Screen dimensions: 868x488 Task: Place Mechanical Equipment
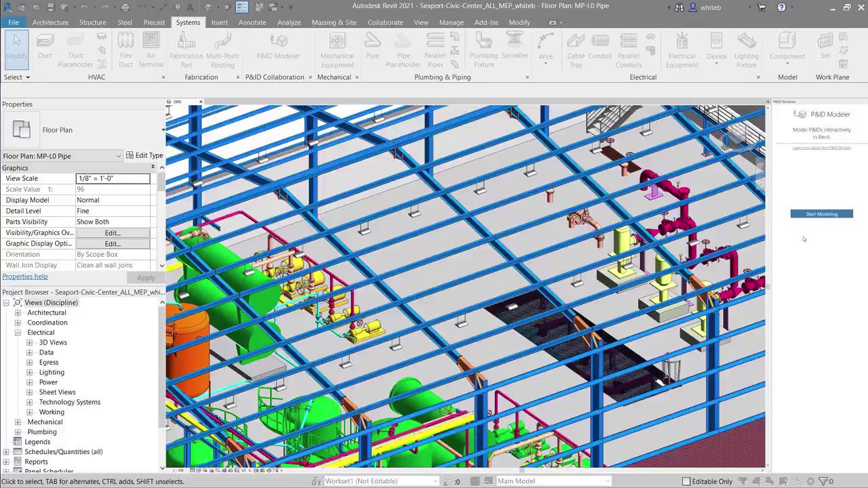(x=337, y=51)
